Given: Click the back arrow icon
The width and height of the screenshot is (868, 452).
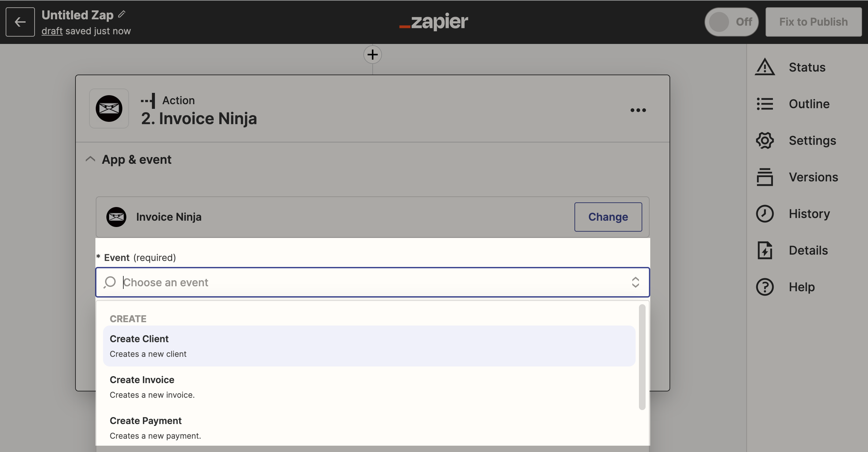Looking at the screenshot, I should 20,22.
